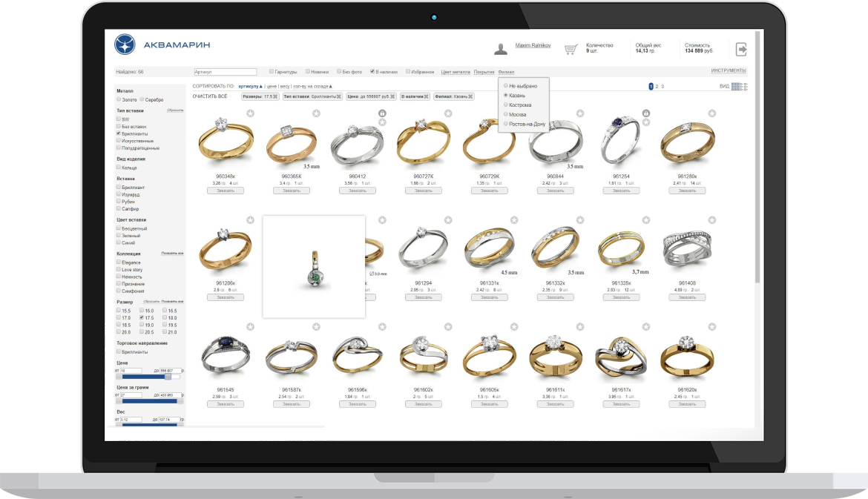The height and width of the screenshot is (499, 868).
Task: Sort by артикулу
Action: pos(250,86)
